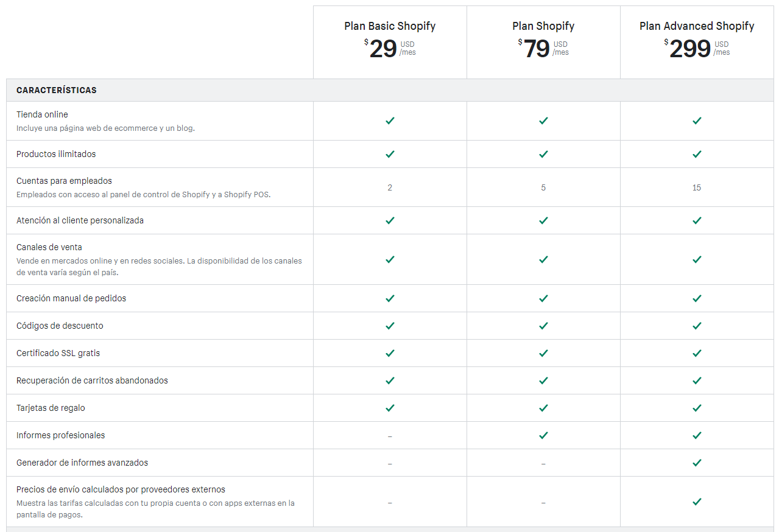This screenshot has width=779, height=532.
Task: Click Atención al cliente checkmark under Plan Advanced Shopify
Action: [697, 220]
